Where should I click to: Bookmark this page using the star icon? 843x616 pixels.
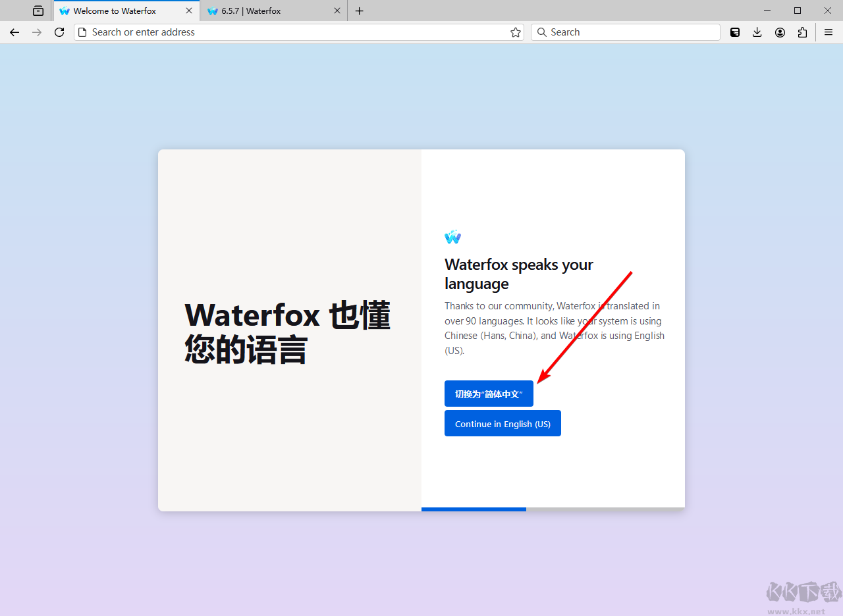point(515,32)
